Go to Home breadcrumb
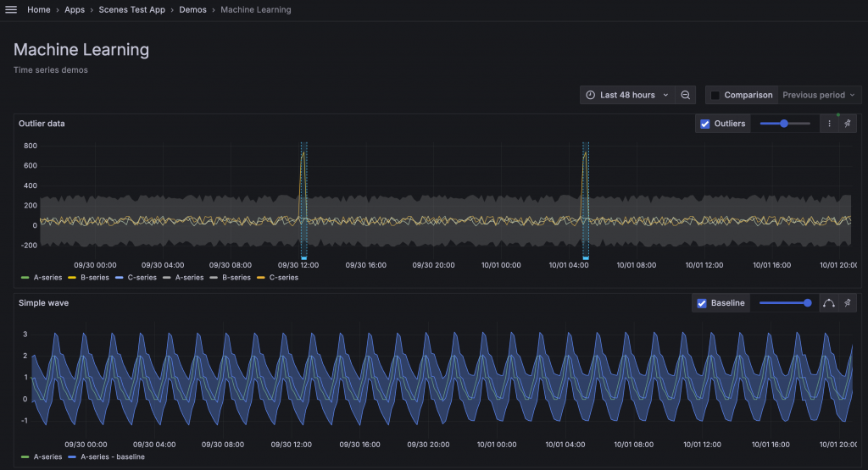 (x=39, y=9)
